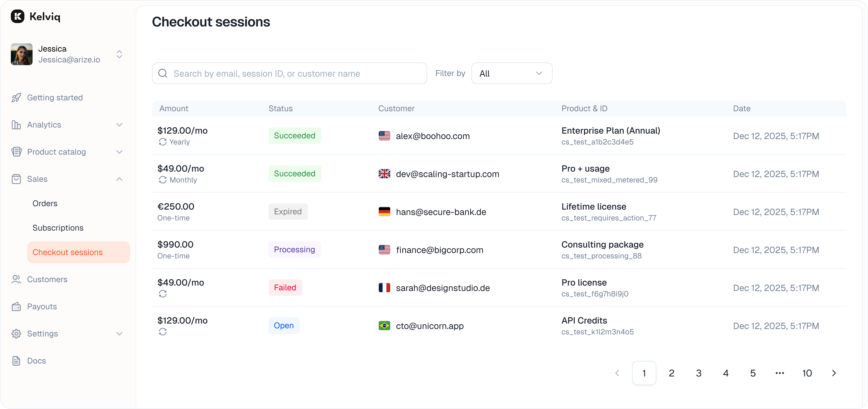Click the Product catalog icon

click(x=16, y=152)
